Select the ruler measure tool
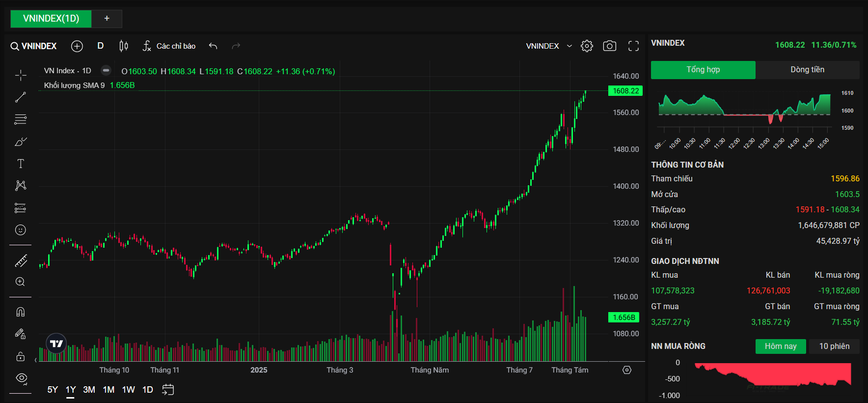Screen dimensions: 868x403 tap(21, 260)
